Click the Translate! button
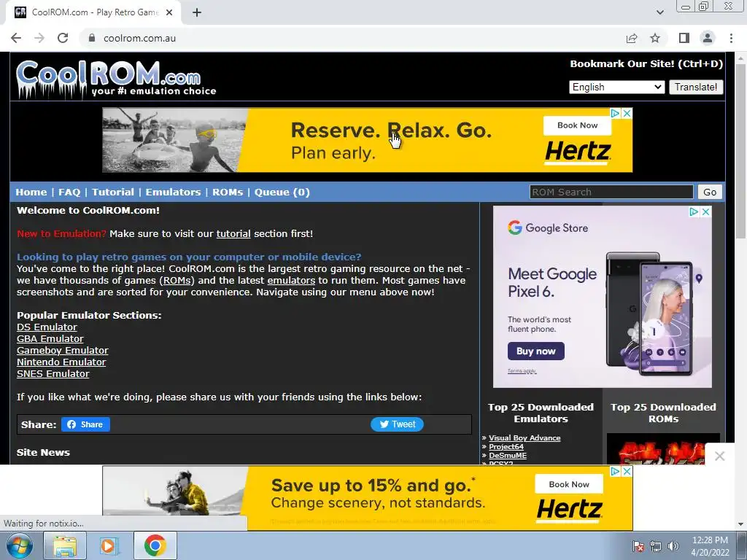 tap(696, 87)
